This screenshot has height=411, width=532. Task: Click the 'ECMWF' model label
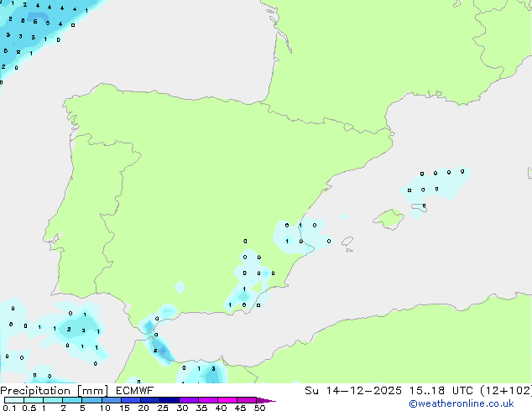click(x=135, y=391)
